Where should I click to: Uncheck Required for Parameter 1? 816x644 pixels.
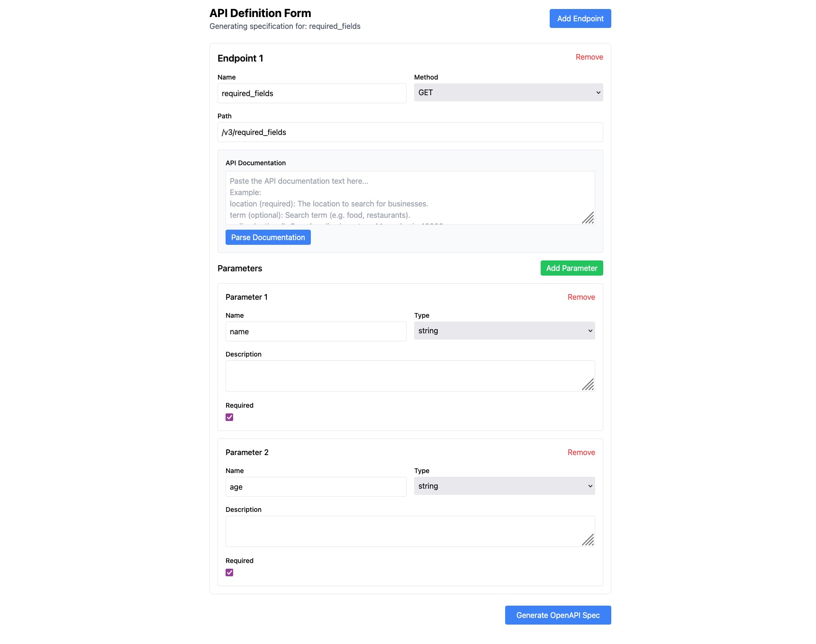229,417
